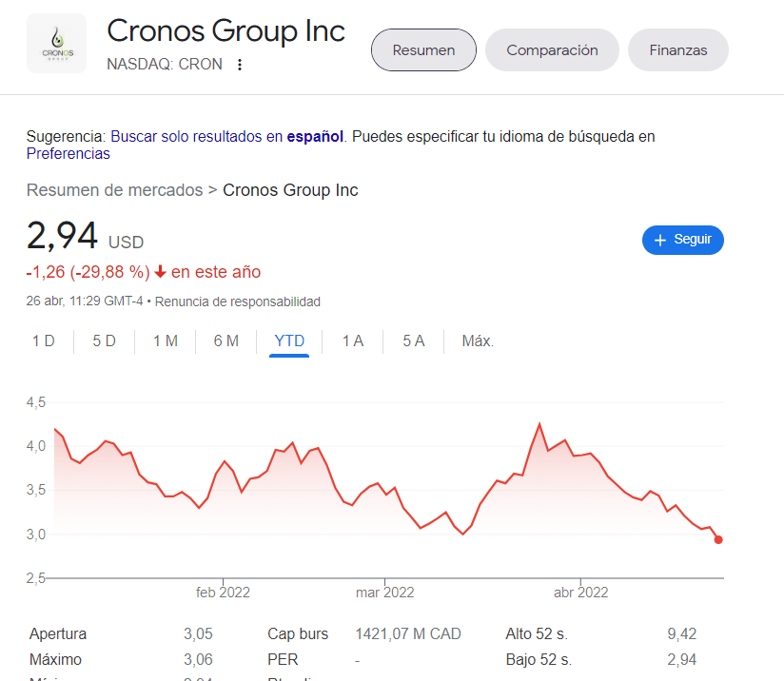Choose the 6 M chart range
The width and height of the screenshot is (784, 681).
pyautogui.click(x=226, y=341)
